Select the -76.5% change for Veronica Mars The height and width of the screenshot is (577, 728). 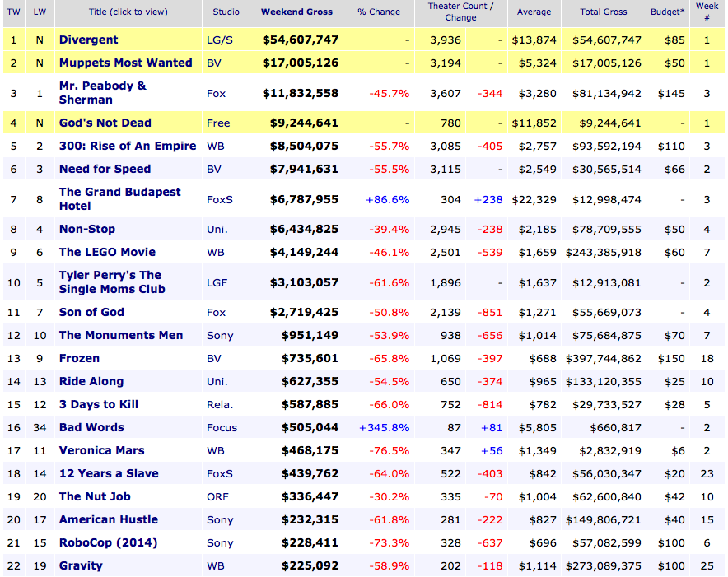tap(389, 451)
